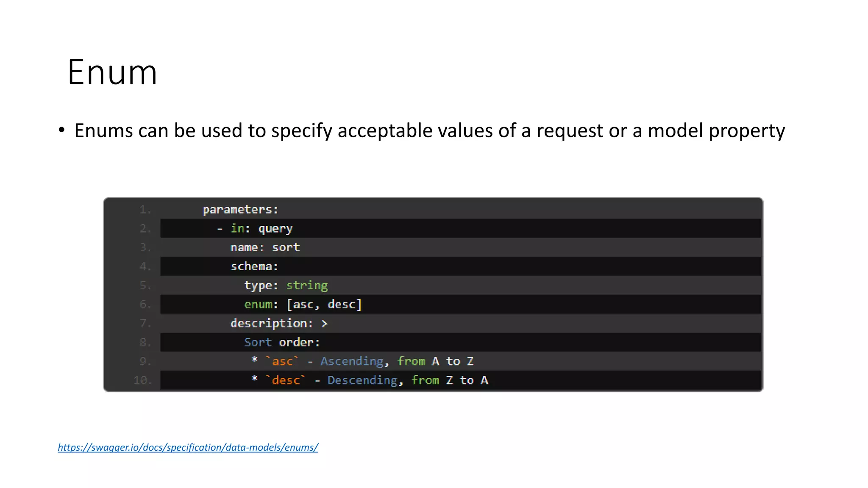Image resolution: width=868 pixels, height=488 pixels.
Task: Click the 'Sort order:' code line
Action: [282, 342]
